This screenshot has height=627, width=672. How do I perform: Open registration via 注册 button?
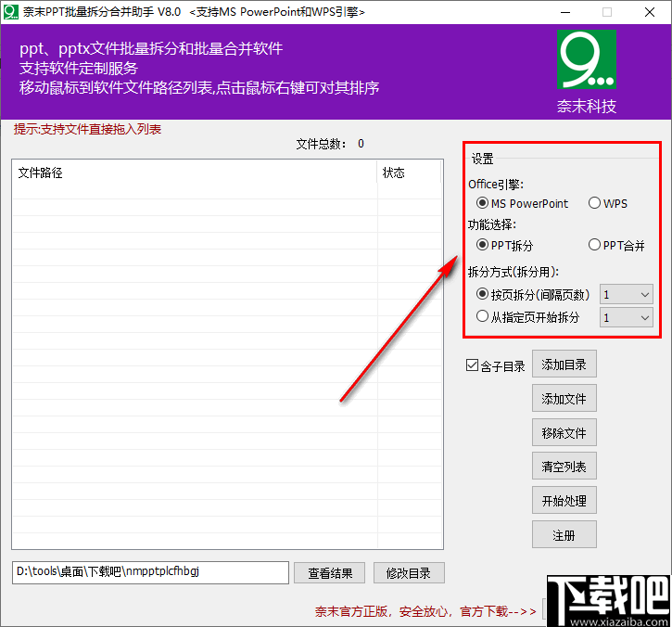click(564, 535)
